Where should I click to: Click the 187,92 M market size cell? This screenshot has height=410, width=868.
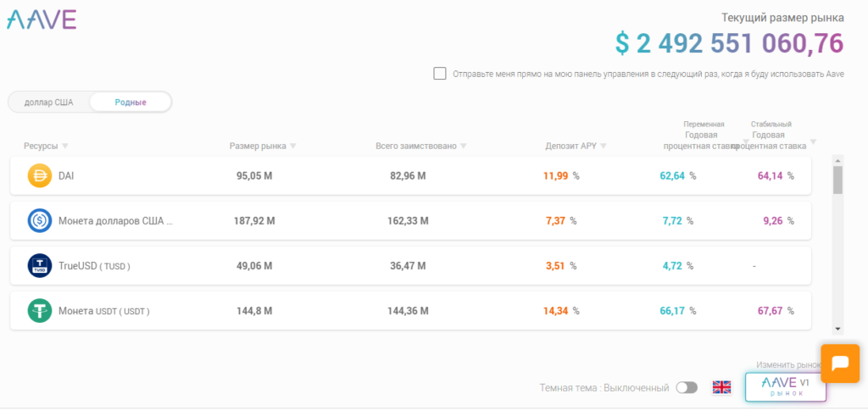(x=254, y=221)
